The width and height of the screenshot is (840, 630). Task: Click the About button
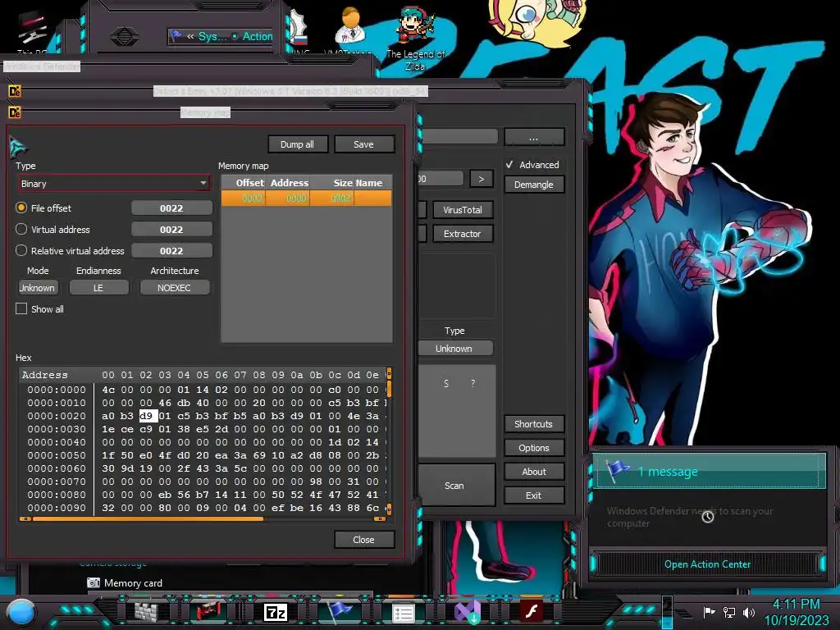tap(533, 472)
